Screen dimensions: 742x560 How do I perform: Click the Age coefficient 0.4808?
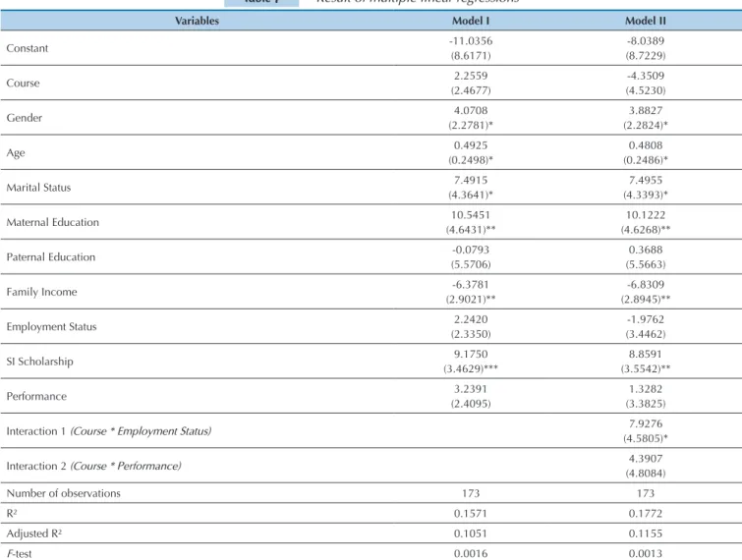[x=646, y=145]
